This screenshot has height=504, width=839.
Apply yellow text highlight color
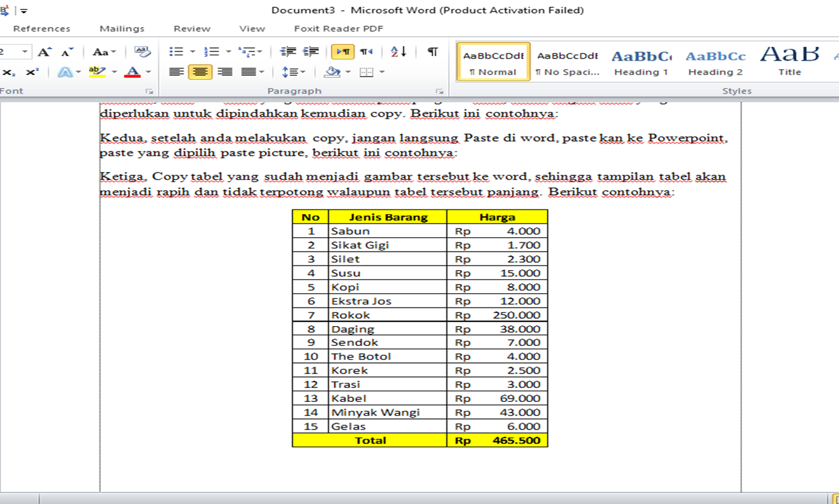point(97,72)
